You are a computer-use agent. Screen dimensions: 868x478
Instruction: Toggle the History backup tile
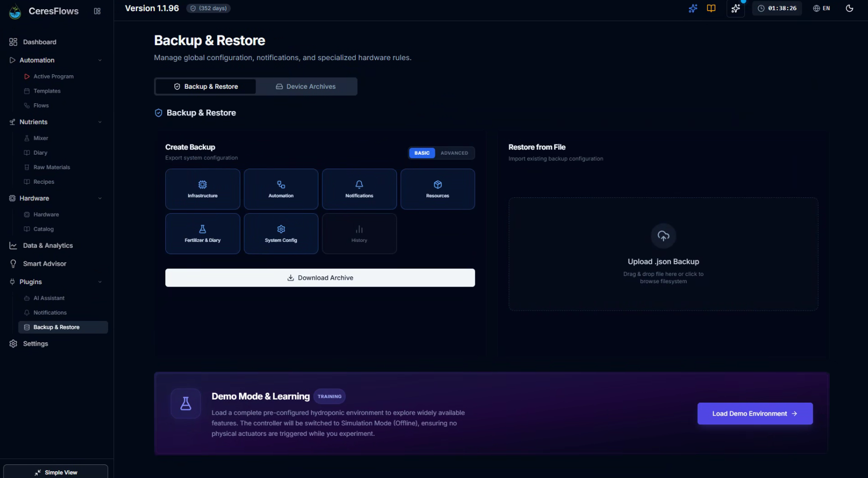click(x=360, y=234)
